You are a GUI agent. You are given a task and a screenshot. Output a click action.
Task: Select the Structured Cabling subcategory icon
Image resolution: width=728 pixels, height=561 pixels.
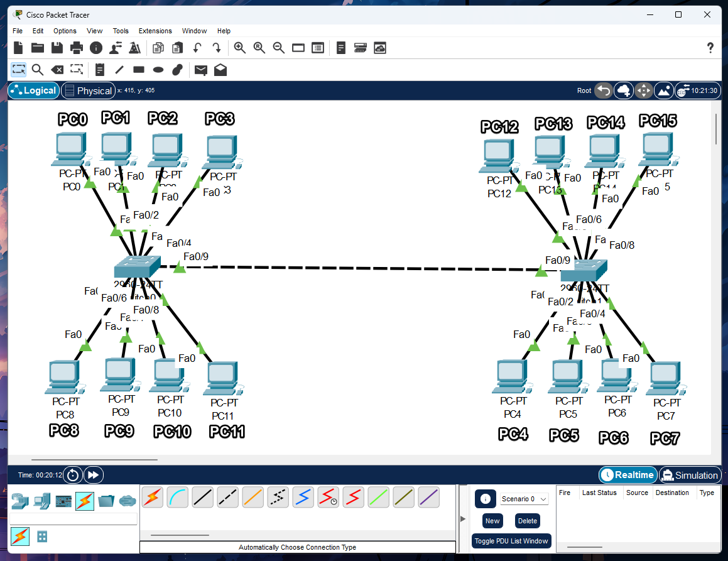42,537
